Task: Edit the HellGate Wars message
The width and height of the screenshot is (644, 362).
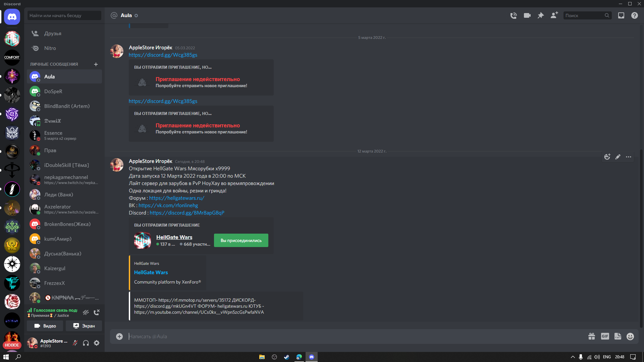Action: [x=618, y=157]
